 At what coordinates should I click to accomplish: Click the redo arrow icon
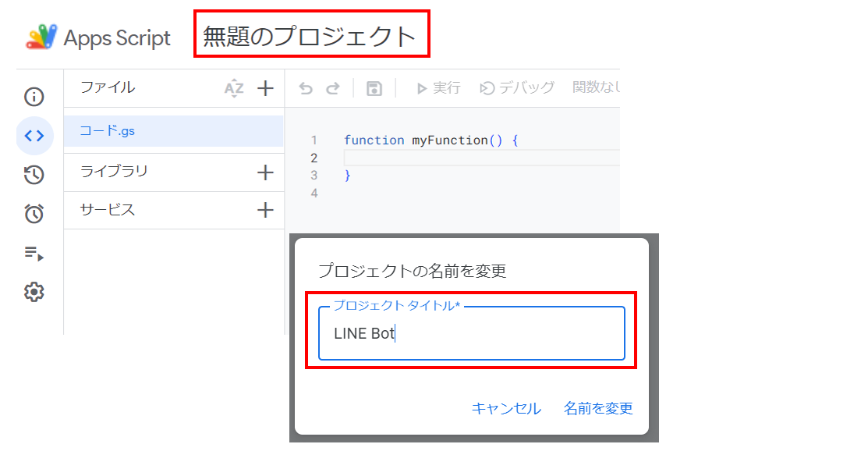(x=333, y=88)
